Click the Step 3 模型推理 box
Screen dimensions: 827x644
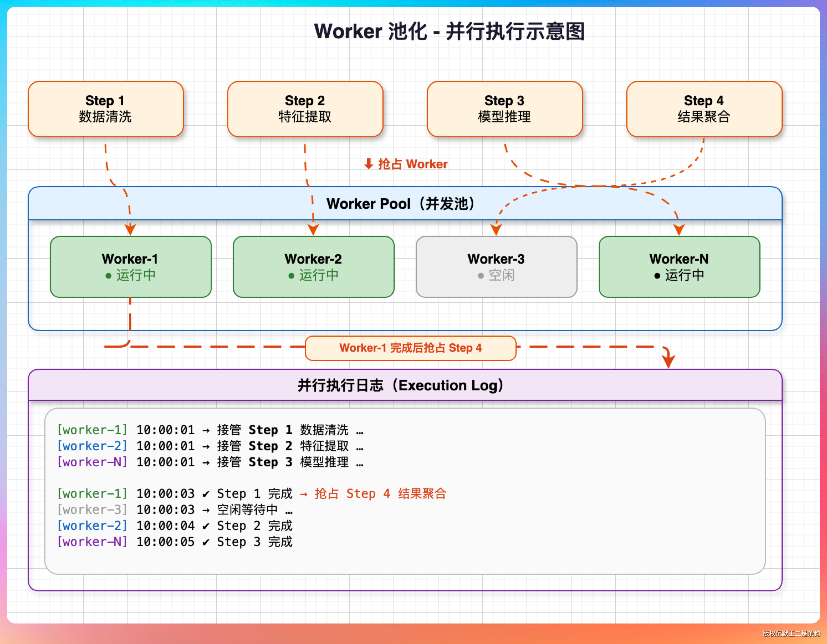pyautogui.click(x=504, y=109)
